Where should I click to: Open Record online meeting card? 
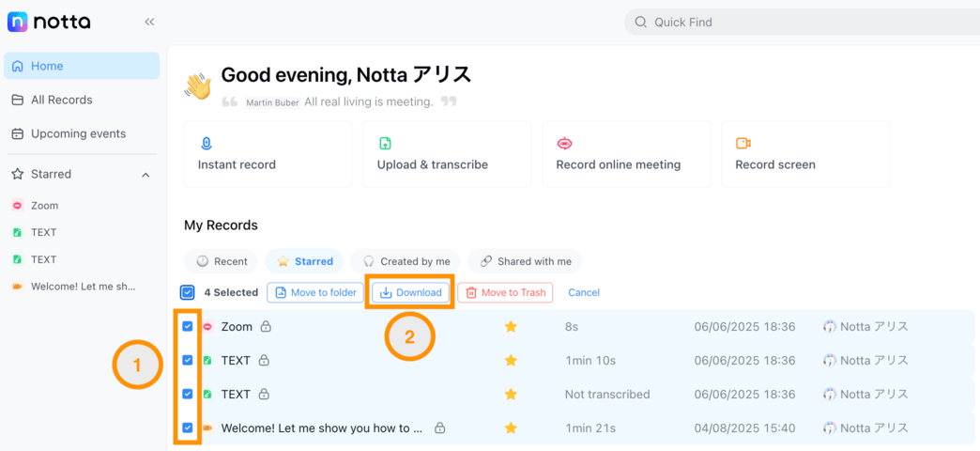click(626, 154)
